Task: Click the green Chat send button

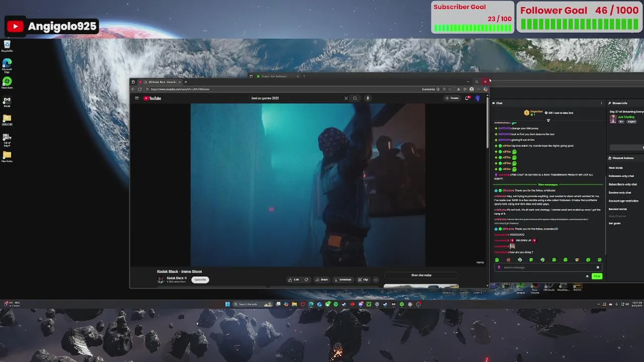Action: (597, 276)
